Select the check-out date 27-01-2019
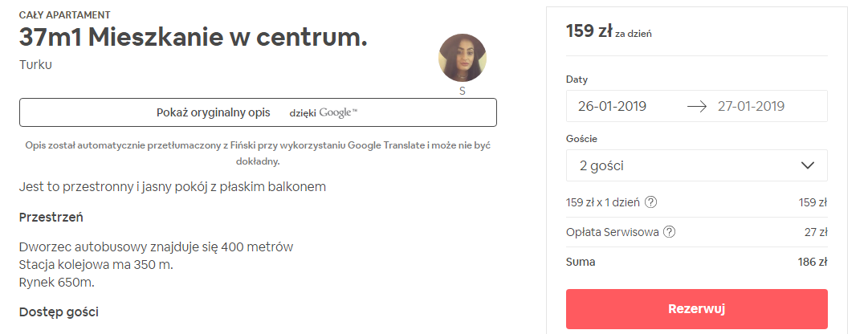Image resolution: width=868 pixels, height=334 pixels. (x=751, y=106)
